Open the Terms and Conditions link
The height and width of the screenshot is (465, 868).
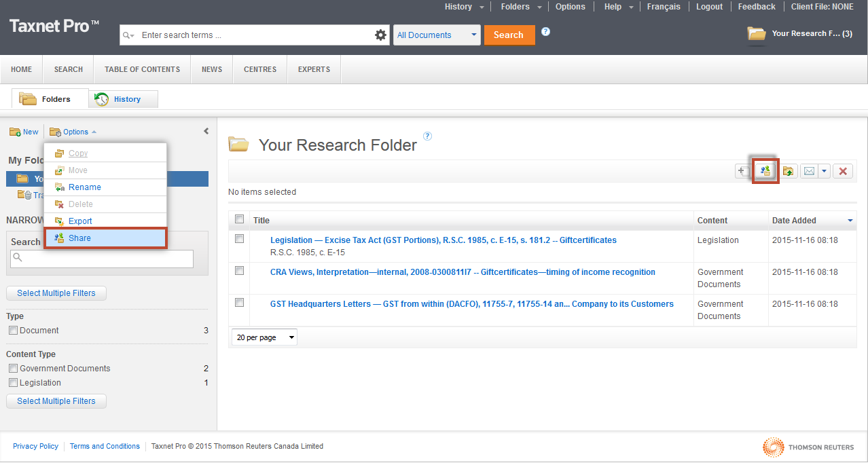(x=105, y=447)
